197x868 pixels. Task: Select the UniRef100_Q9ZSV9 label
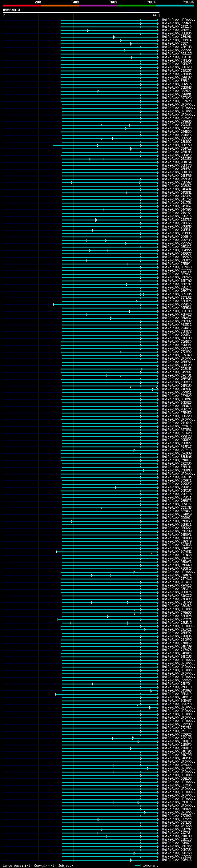pos(177,118)
